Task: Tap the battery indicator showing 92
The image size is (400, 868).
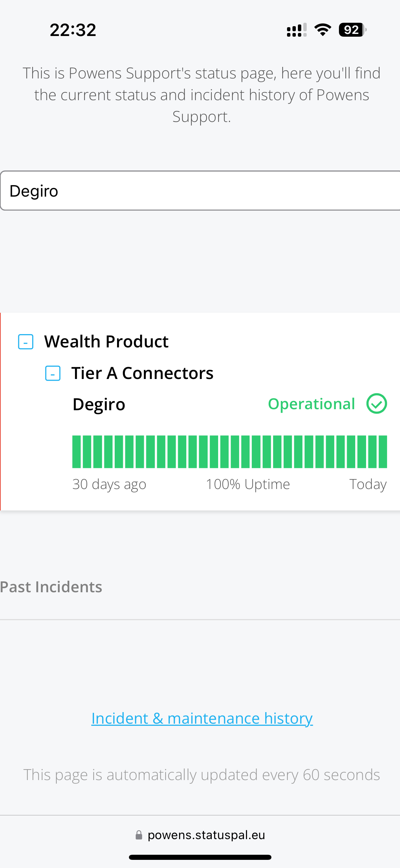Action: pos(352,30)
